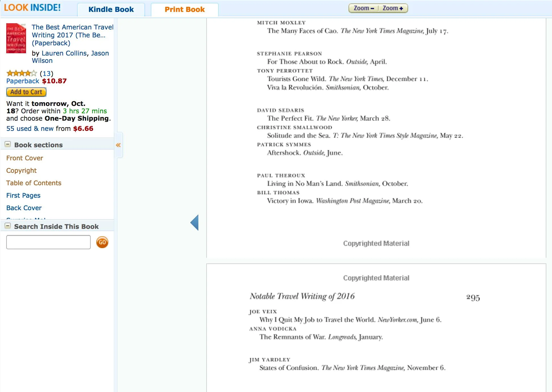The height and width of the screenshot is (392, 552).
Task: Focus the Search Inside This Book field
Action: tap(48, 242)
